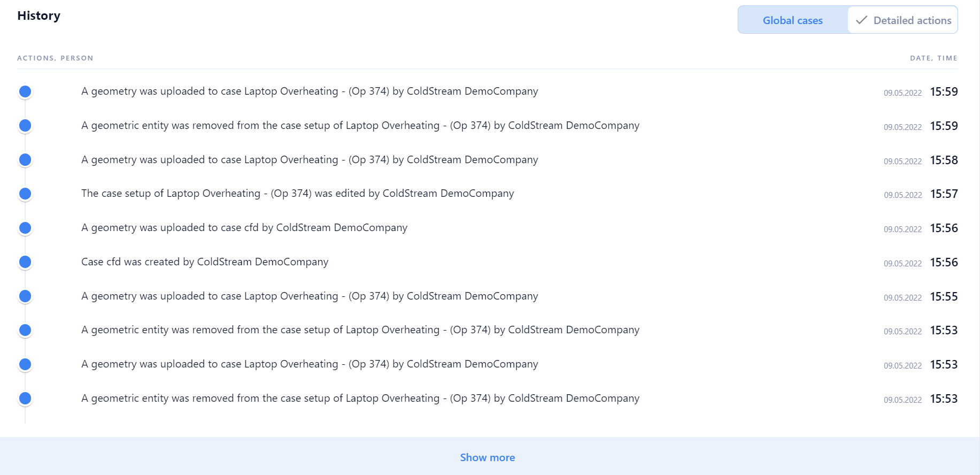Click 15:59 time on geometric entity removed row
The height and width of the screenshot is (475, 980).
point(944,126)
